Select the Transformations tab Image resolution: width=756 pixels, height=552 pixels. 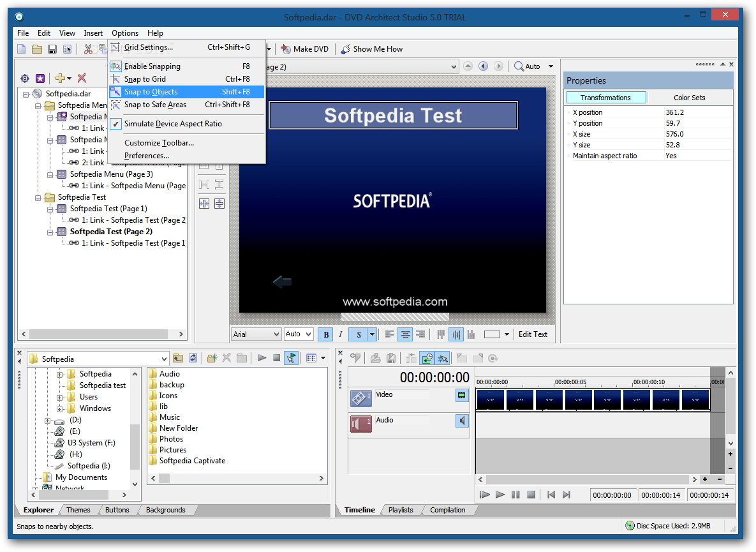pos(605,98)
